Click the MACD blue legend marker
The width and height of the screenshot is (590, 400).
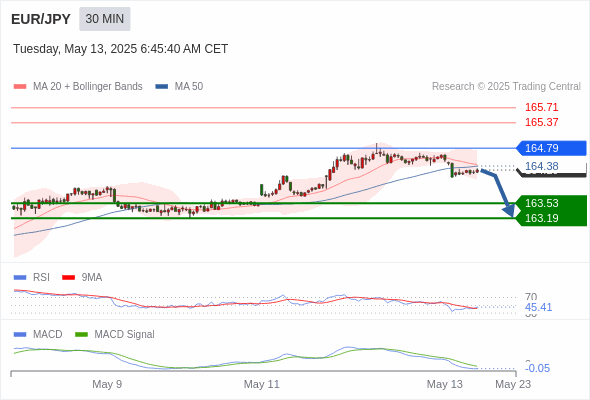(20, 334)
